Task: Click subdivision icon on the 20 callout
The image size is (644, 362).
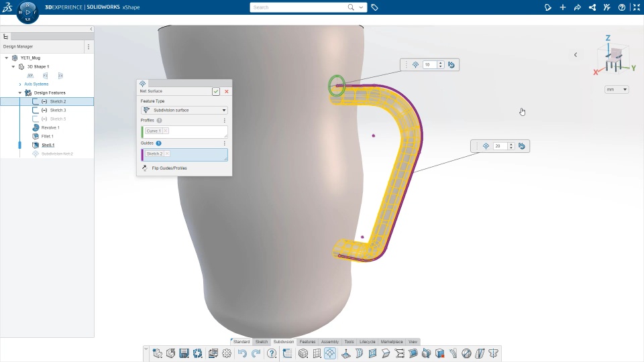Action: tap(486, 146)
